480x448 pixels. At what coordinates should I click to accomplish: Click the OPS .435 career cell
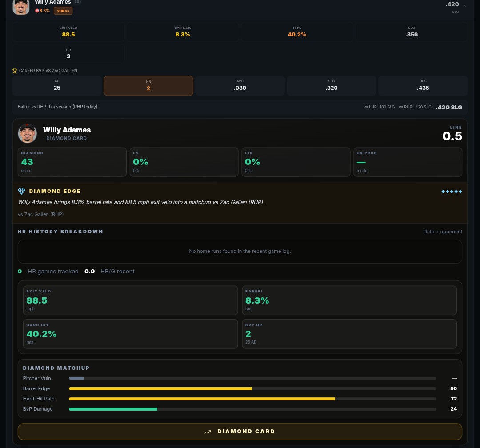[x=423, y=86]
